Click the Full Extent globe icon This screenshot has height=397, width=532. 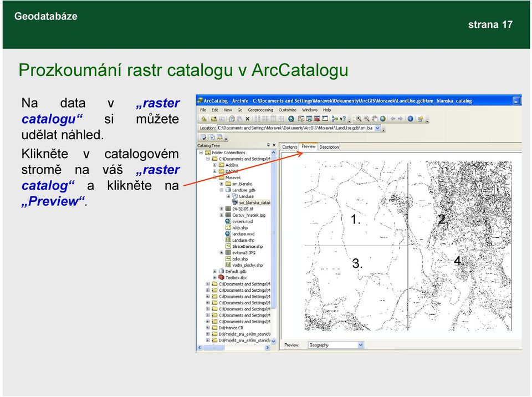(383, 119)
